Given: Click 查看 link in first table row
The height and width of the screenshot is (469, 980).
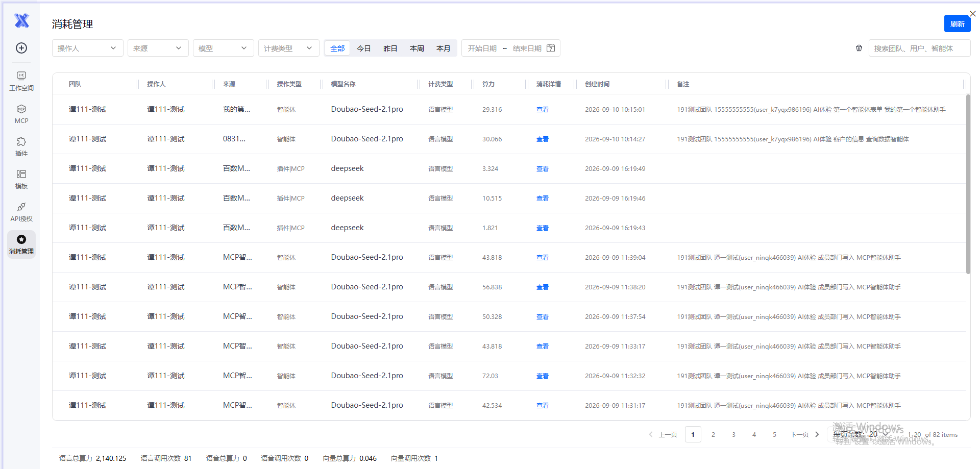Looking at the screenshot, I should pos(542,110).
